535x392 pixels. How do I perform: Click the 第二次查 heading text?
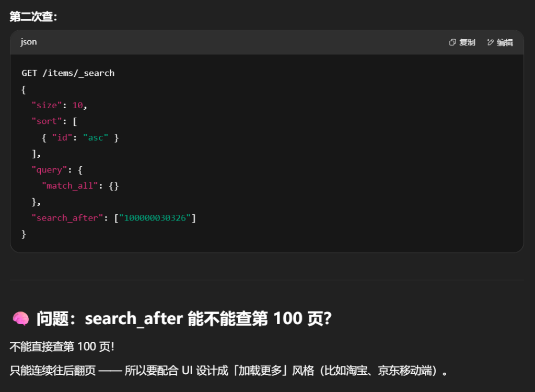tap(33, 17)
